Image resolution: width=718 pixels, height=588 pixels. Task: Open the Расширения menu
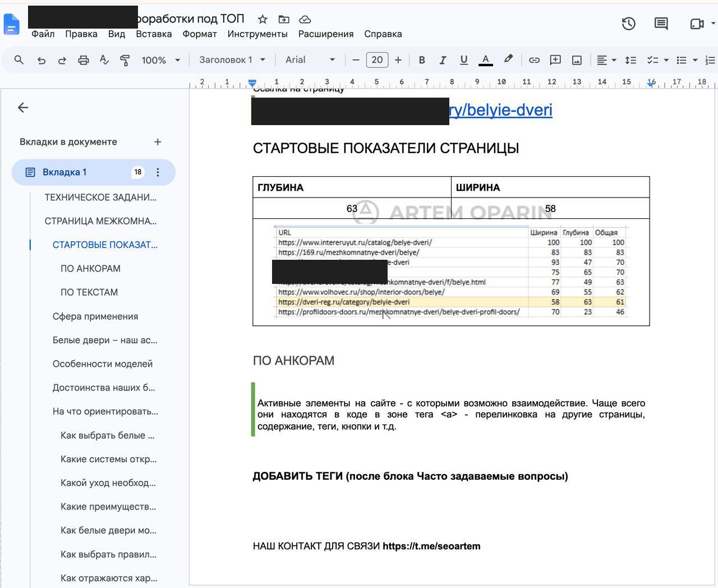[326, 34]
